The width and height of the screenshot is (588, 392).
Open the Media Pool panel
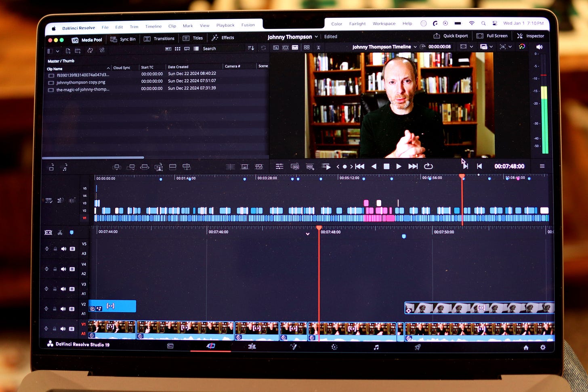(87, 40)
